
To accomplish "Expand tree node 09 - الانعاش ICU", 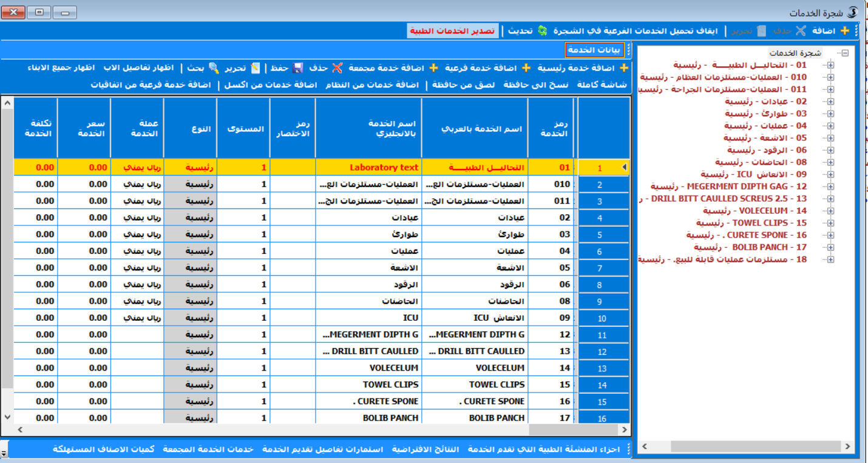I will [830, 174].
